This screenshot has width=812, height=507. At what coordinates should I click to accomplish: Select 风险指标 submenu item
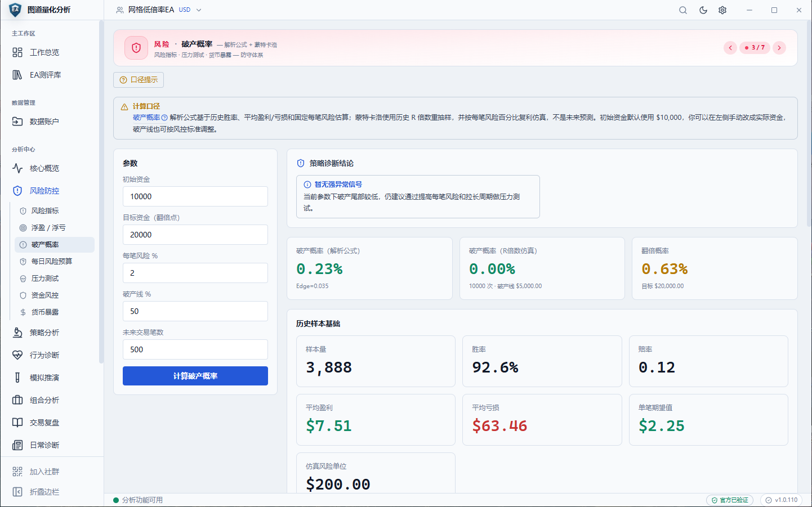coord(55,211)
